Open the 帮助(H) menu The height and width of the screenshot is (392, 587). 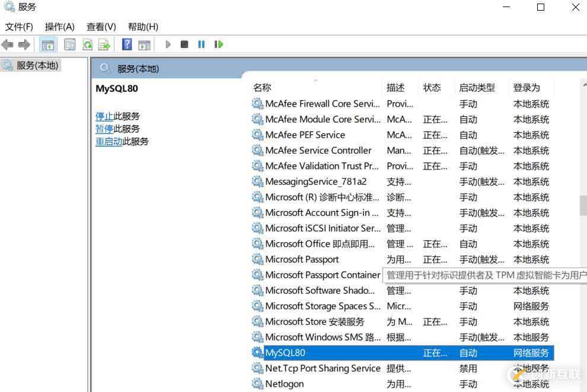click(143, 27)
